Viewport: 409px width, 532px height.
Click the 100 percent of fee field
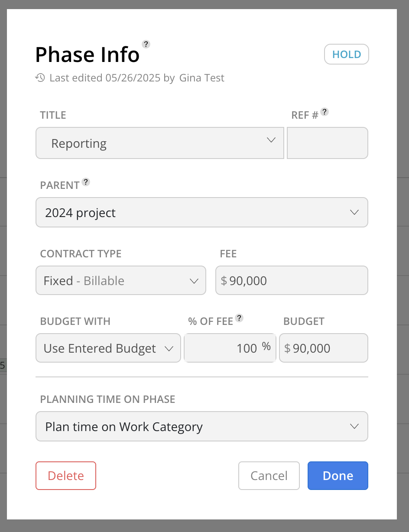[230, 348]
